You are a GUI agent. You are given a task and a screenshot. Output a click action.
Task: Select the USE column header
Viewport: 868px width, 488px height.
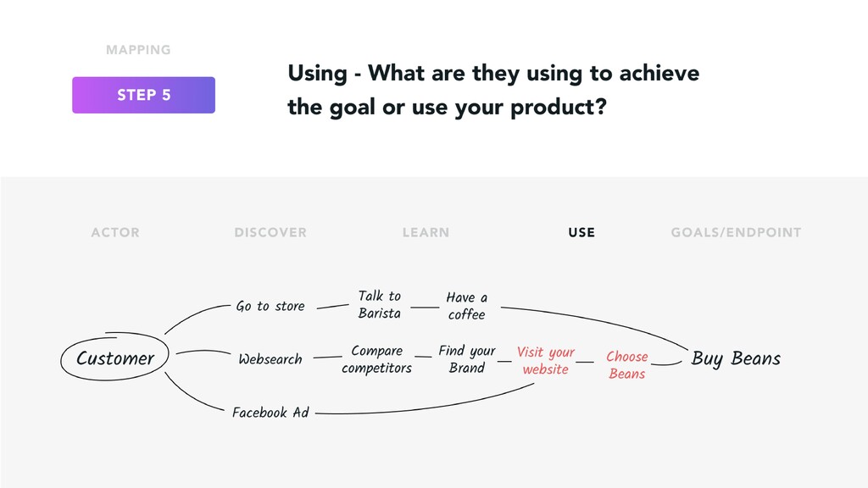[581, 232]
